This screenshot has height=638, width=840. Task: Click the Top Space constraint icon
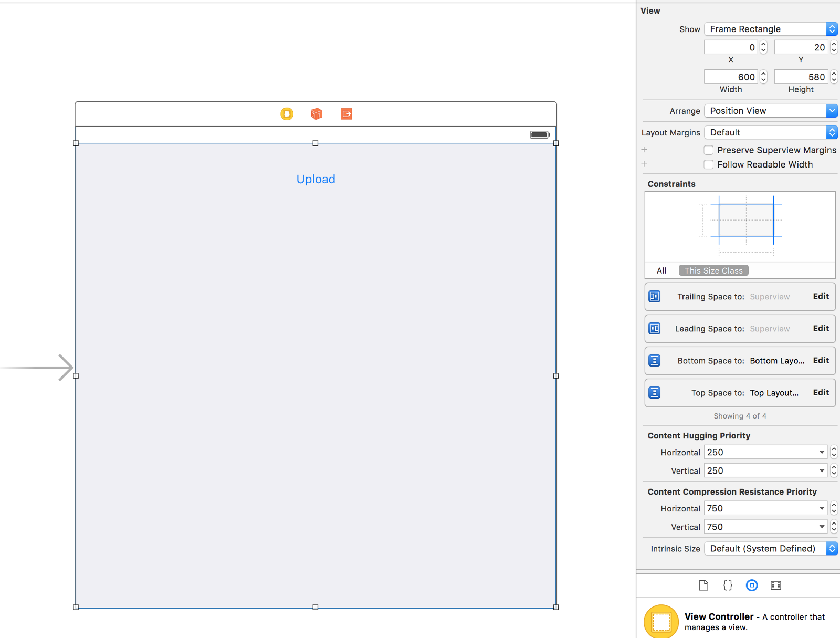[655, 393]
